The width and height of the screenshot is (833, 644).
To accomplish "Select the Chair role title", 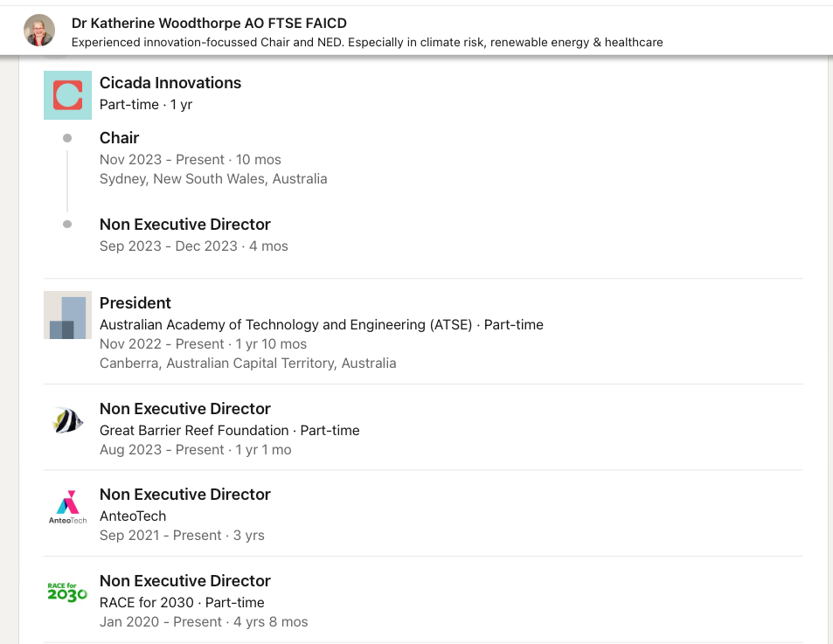I will tap(119, 138).
